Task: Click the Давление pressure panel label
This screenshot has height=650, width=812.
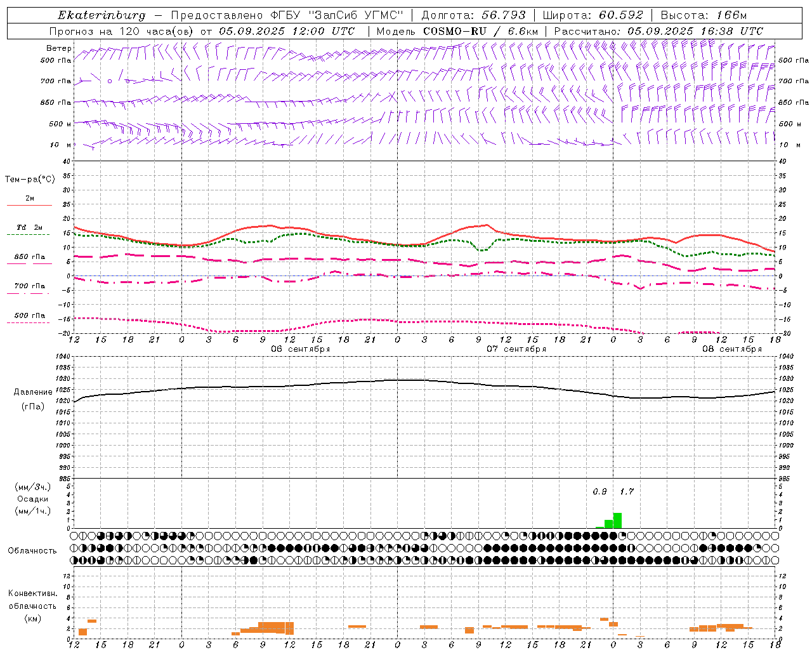Action: click(x=33, y=392)
